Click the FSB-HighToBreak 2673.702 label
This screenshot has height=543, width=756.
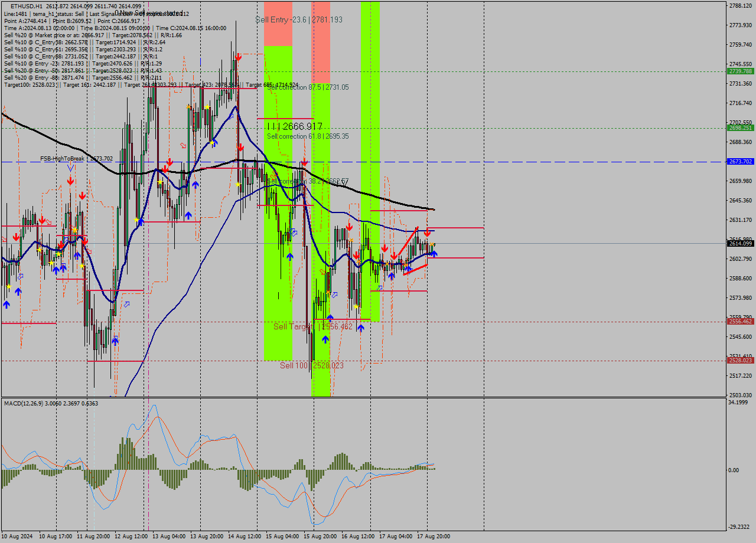coord(76,158)
